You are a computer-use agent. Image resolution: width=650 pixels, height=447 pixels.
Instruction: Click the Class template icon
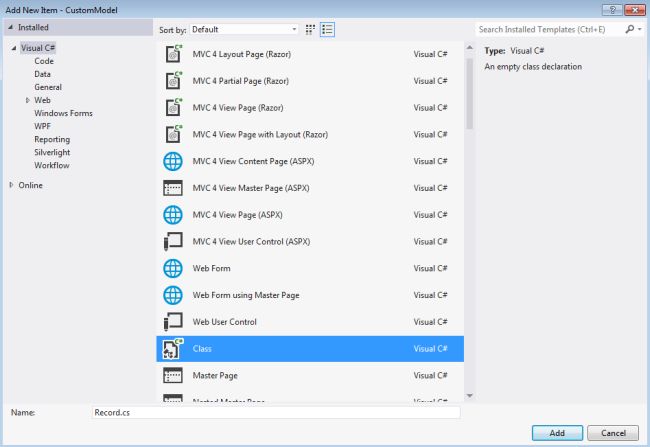(173, 349)
